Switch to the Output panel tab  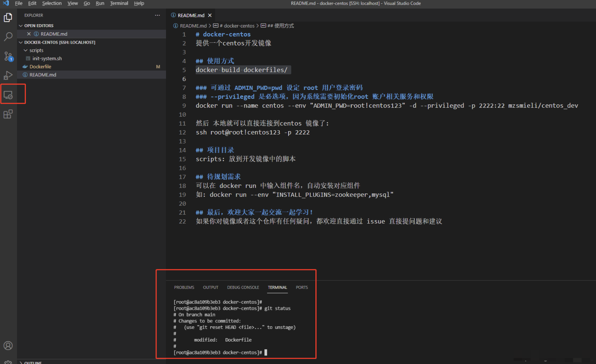tap(211, 288)
